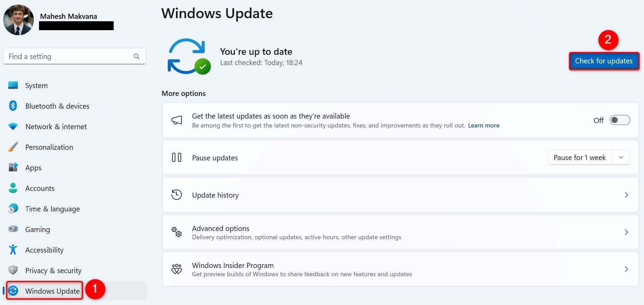Open the pause duration dropdown arrow

(x=621, y=157)
